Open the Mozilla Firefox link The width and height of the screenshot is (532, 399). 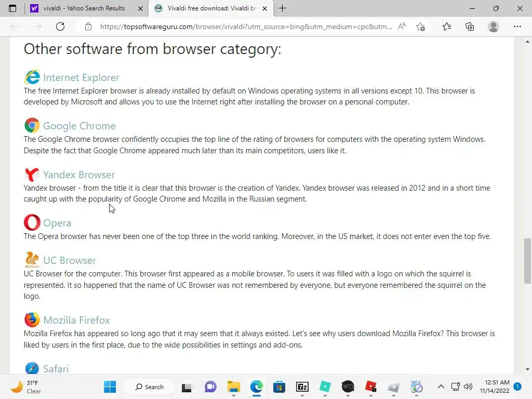click(77, 320)
